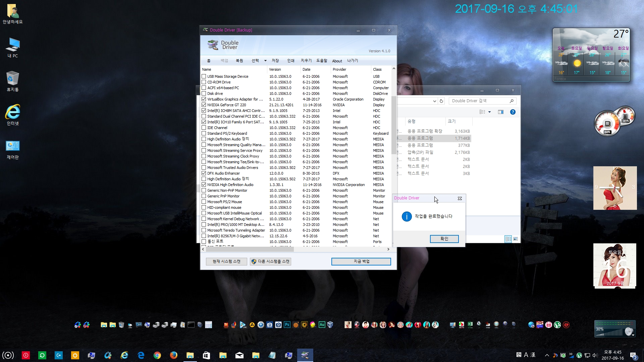
Task: Click the 나가기 menu button
Action: pyautogui.click(x=353, y=61)
